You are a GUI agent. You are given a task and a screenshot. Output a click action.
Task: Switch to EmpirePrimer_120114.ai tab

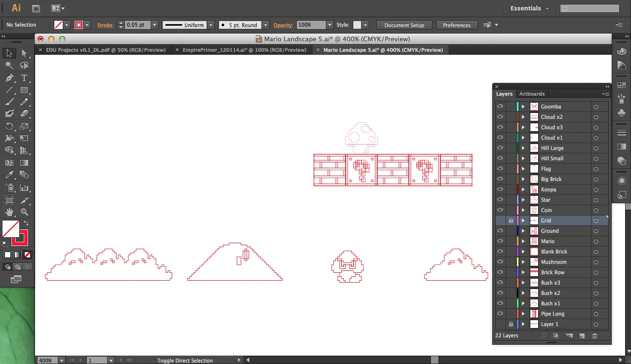point(244,50)
